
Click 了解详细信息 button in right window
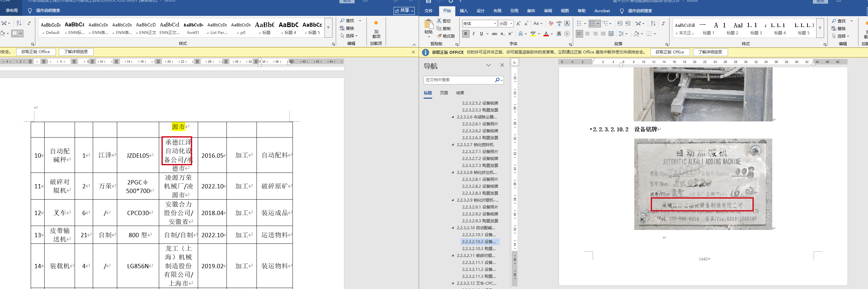[x=710, y=52]
